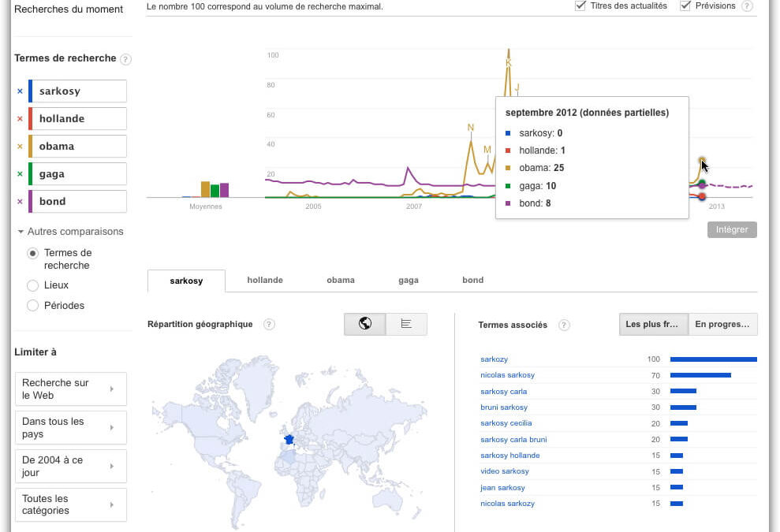Click news marker N on obama line

click(471, 128)
